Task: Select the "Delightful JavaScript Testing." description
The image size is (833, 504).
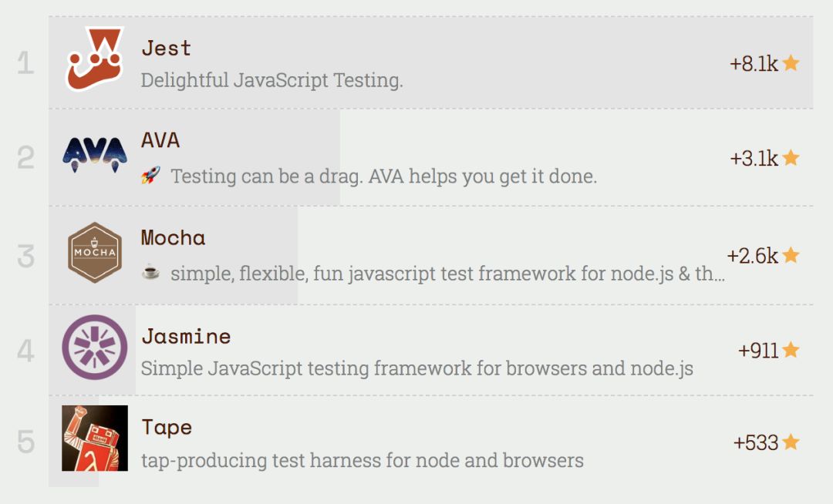Action: (x=271, y=80)
